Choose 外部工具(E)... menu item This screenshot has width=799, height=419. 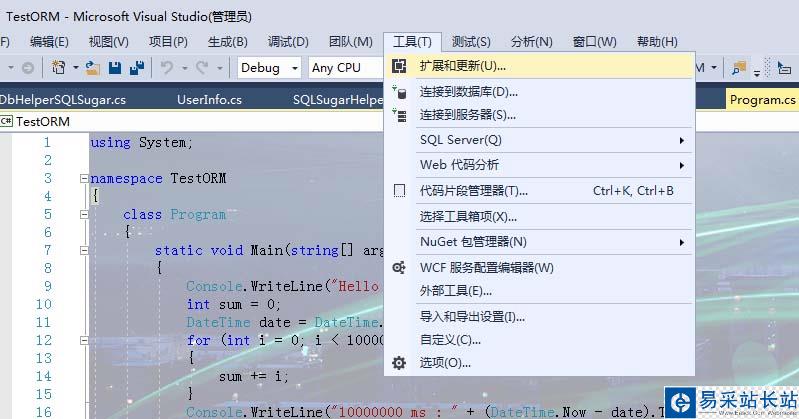pos(540,291)
